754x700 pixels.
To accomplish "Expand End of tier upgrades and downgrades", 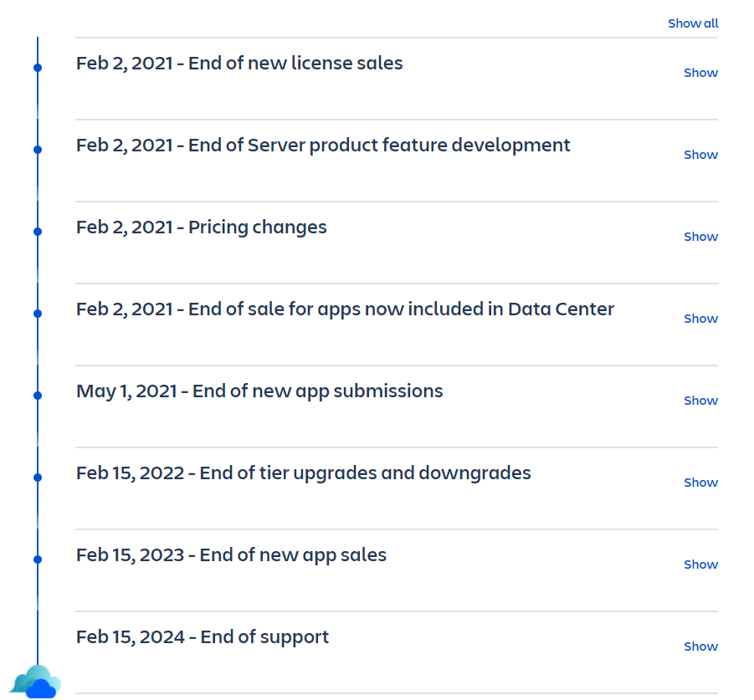I will point(700,483).
